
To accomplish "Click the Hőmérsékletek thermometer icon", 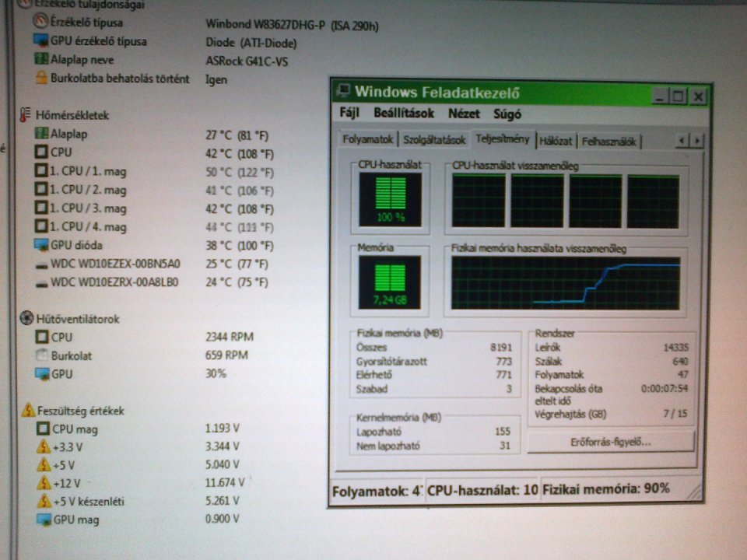I will [25, 115].
